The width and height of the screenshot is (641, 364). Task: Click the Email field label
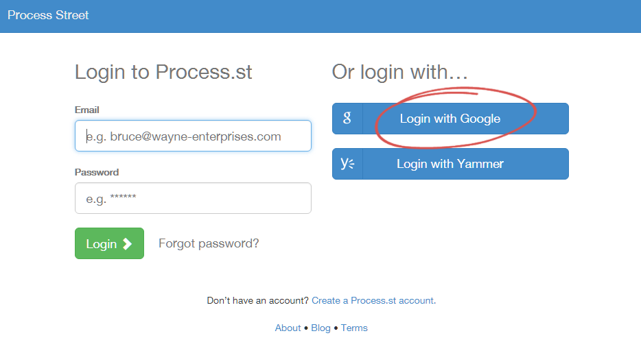pos(87,110)
